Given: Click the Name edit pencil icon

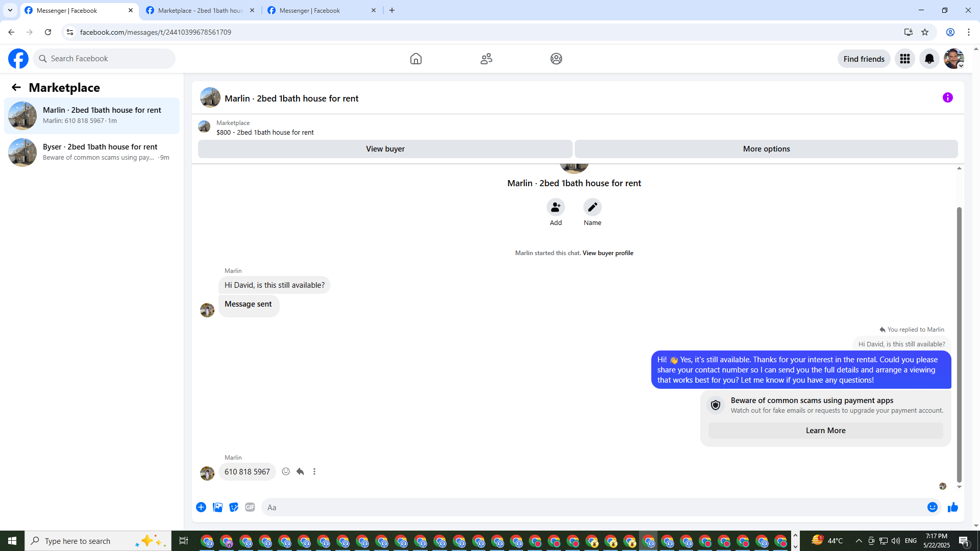Looking at the screenshot, I should (x=593, y=207).
